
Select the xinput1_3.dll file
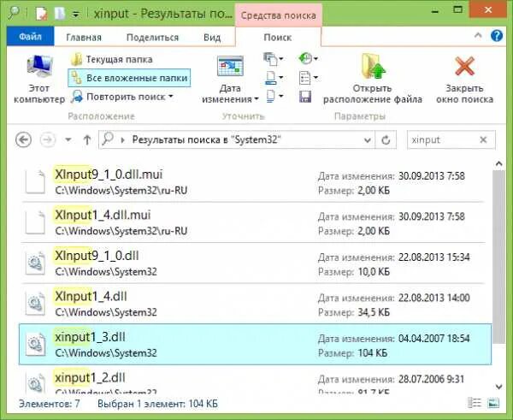point(255,344)
